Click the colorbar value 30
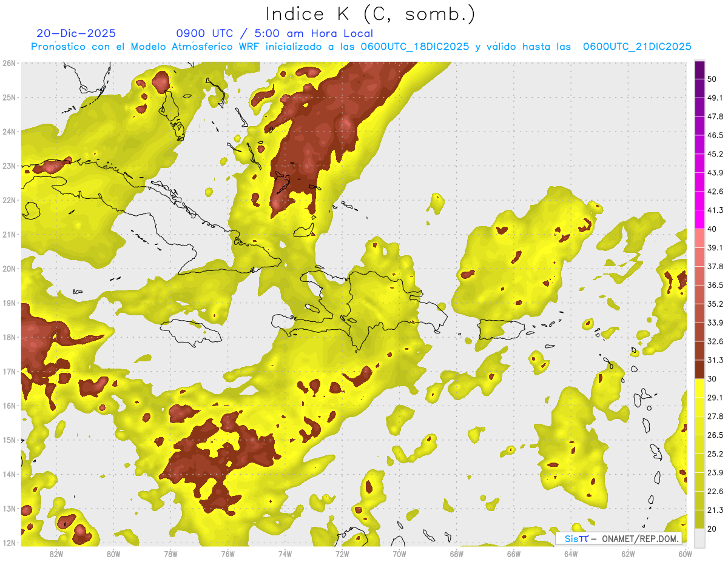This screenshot has width=728, height=562. [712, 379]
